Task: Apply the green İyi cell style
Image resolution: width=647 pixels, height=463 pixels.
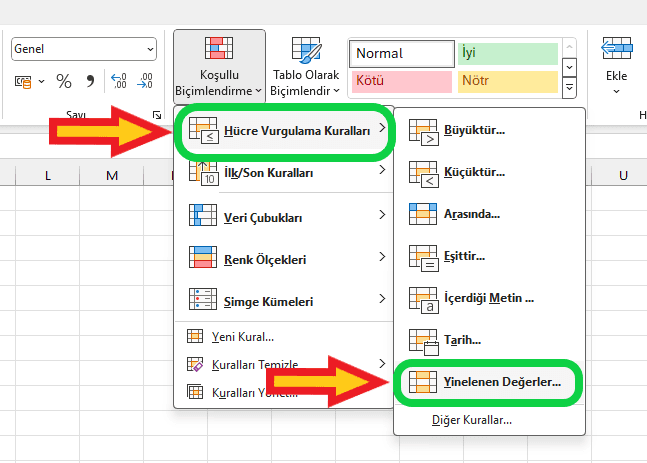Action: click(x=506, y=51)
